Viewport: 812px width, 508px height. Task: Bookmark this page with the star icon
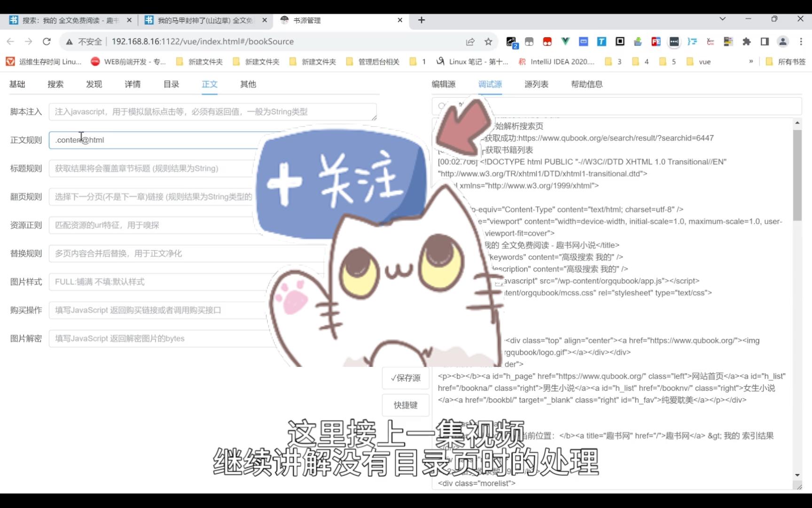488,41
